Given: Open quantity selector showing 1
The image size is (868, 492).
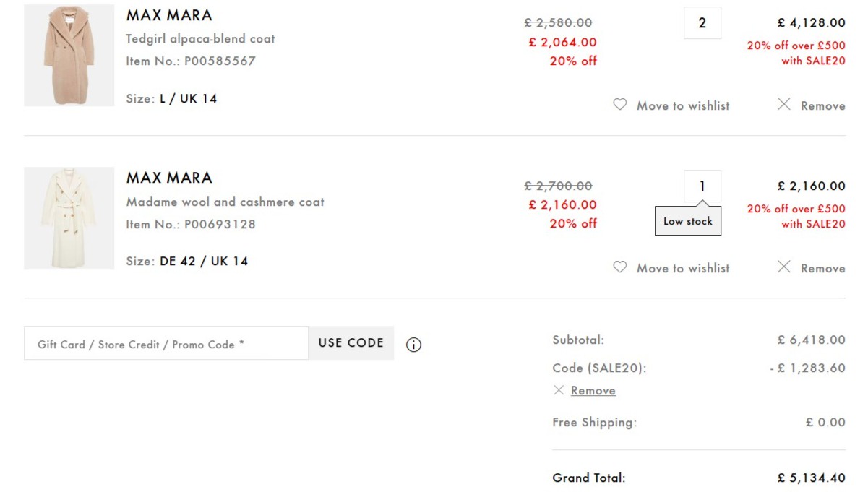Looking at the screenshot, I should point(702,186).
